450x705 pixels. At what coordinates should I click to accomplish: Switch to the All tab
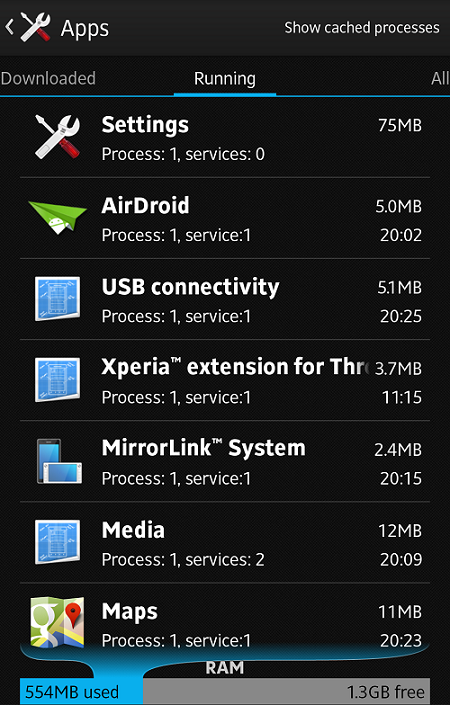click(440, 78)
